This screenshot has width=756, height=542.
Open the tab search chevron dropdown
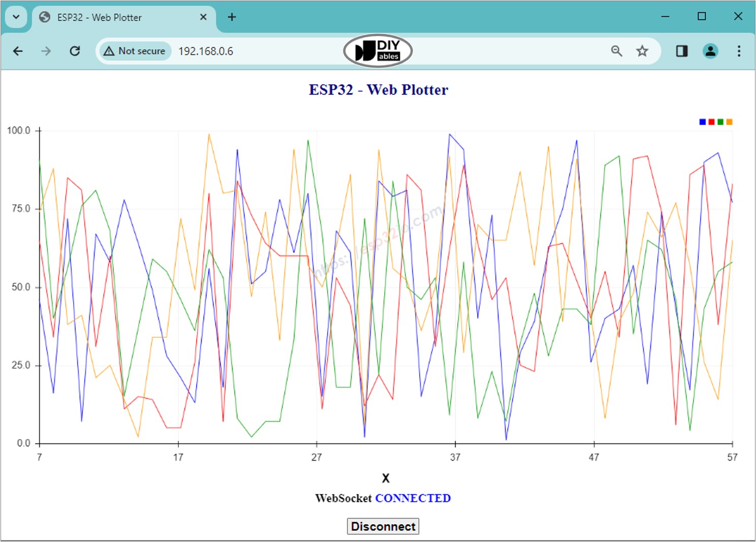(x=16, y=17)
